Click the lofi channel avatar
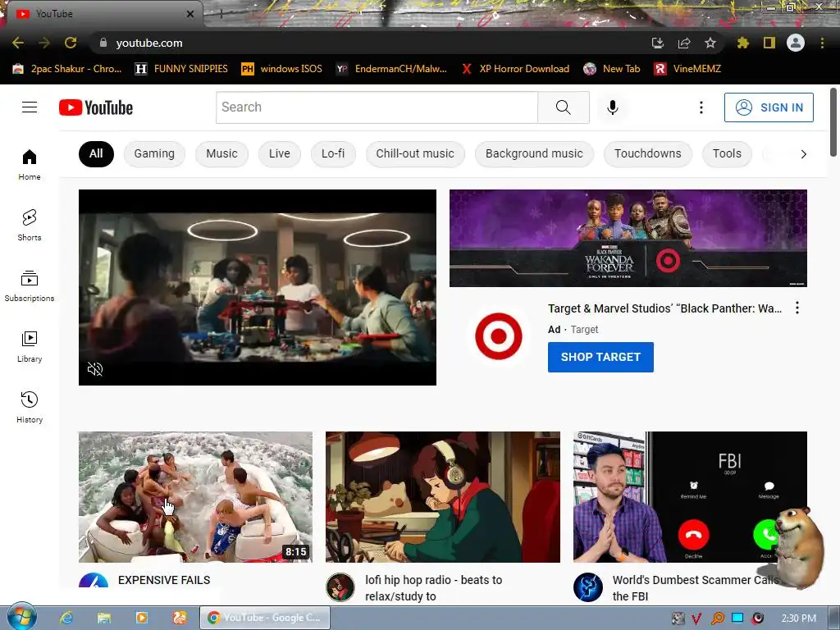 340,587
